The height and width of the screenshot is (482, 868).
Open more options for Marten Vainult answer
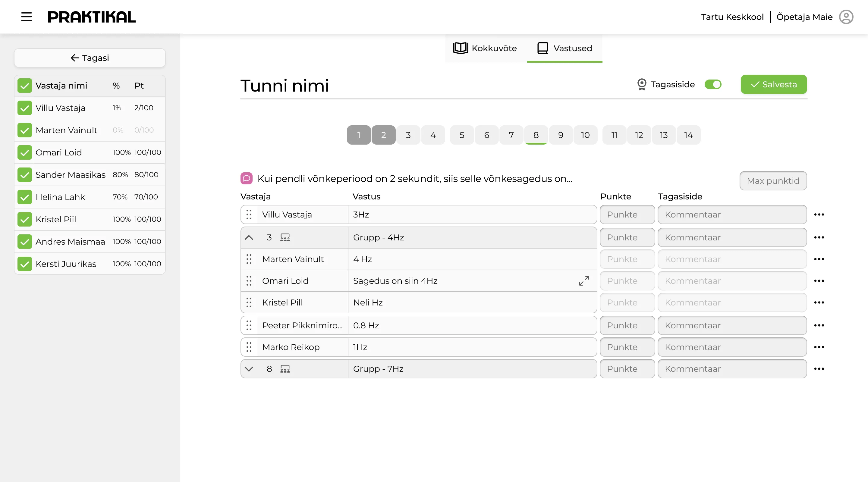(x=819, y=259)
